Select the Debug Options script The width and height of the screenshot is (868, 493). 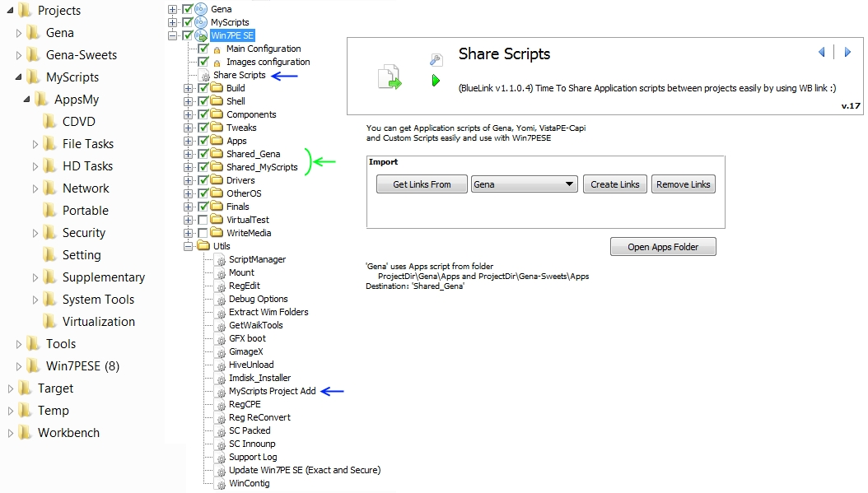(x=258, y=298)
